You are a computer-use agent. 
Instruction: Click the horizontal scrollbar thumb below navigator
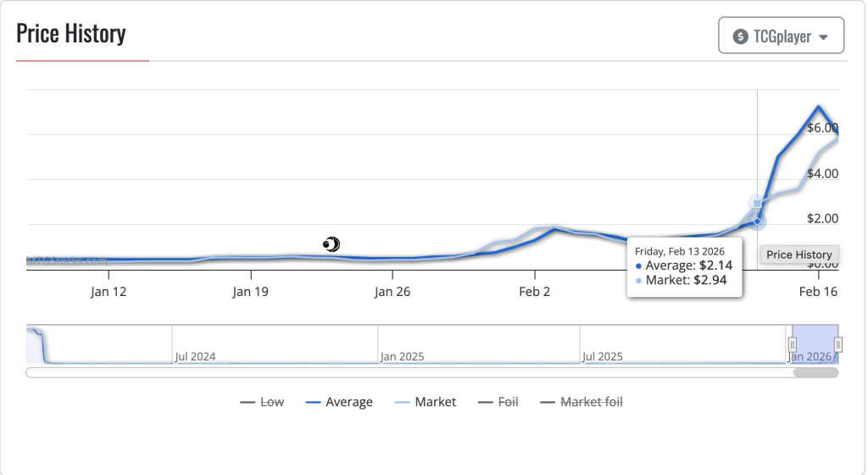tap(815, 372)
